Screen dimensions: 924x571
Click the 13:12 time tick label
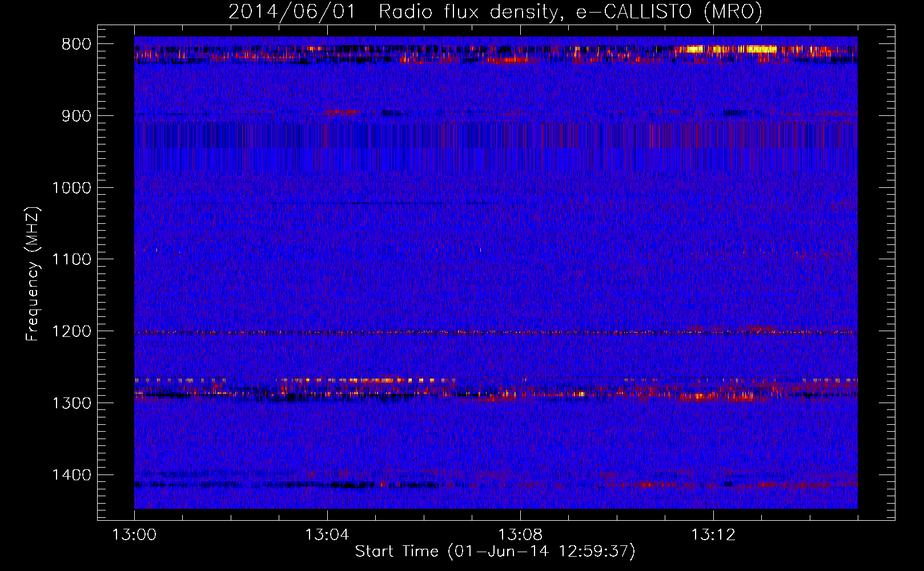pyautogui.click(x=713, y=535)
